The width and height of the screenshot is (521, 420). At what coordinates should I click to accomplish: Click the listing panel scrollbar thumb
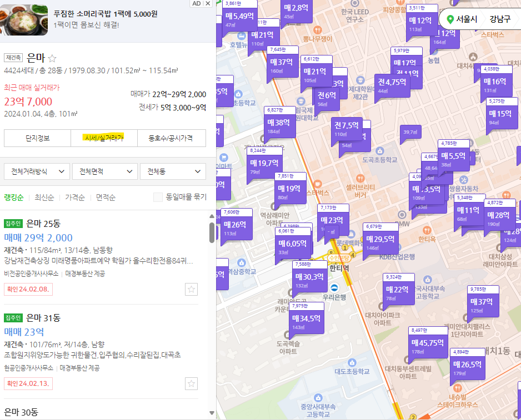tap(212, 232)
